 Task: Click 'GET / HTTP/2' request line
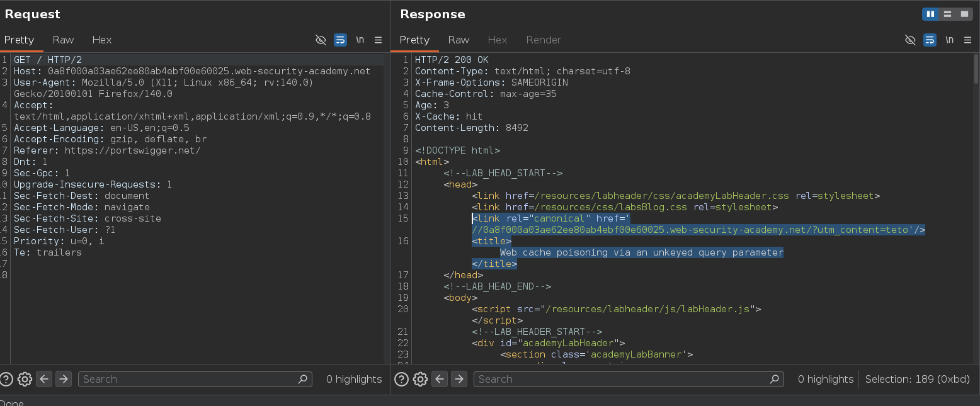click(x=48, y=60)
